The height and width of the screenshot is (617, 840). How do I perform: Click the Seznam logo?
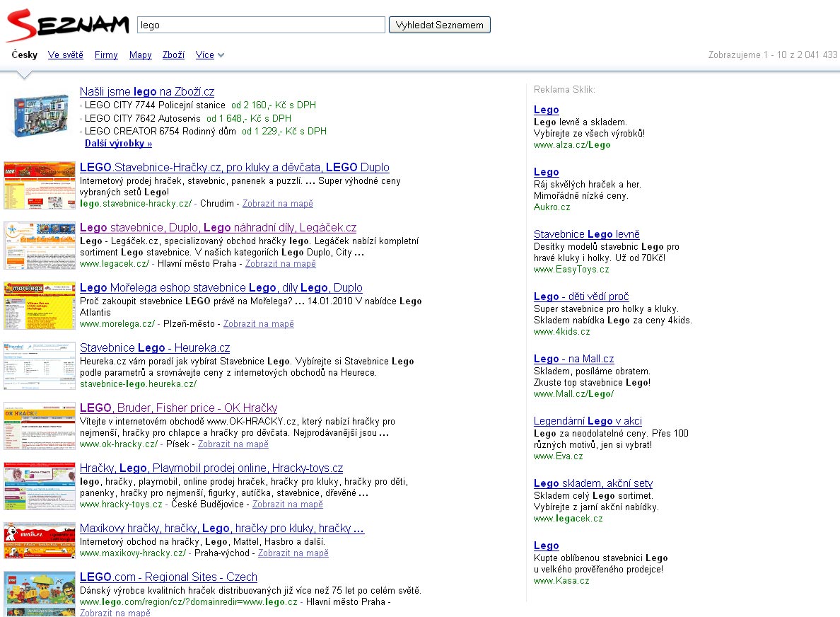coord(67,25)
